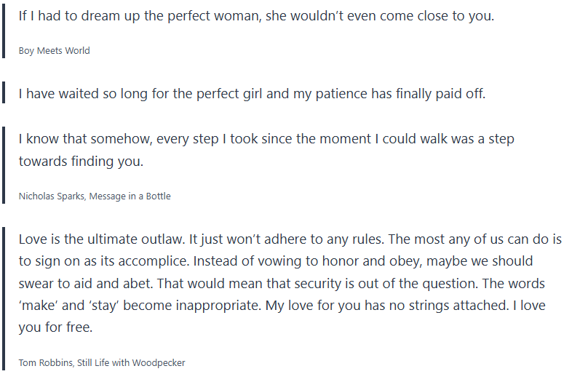Click the closing words "you for free."
Viewport: 588px width, 374px height.
coord(55,327)
